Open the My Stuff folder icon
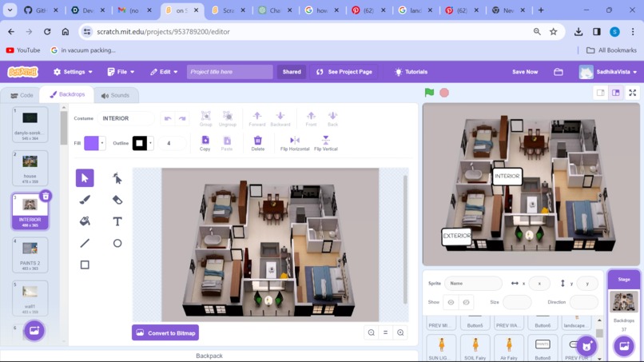The image size is (644, 362). point(559,72)
